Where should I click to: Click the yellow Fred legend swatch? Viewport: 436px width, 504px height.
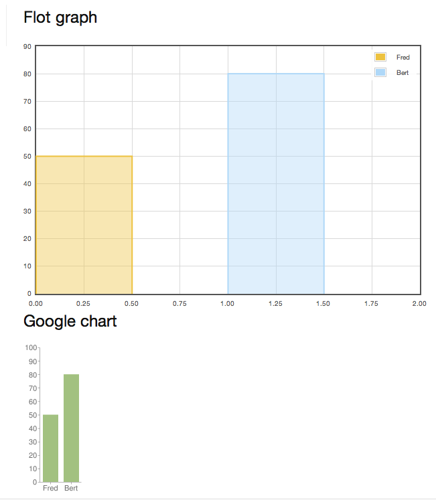coord(380,57)
